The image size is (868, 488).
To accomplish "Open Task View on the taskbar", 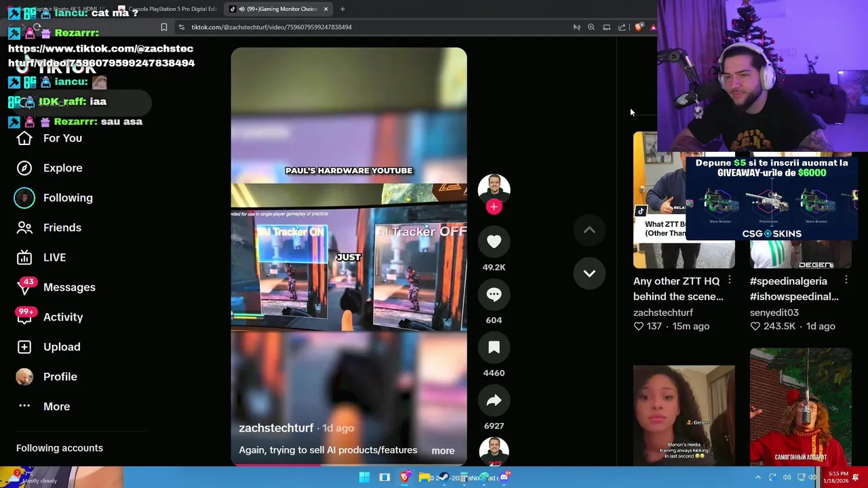I will pos(384,477).
